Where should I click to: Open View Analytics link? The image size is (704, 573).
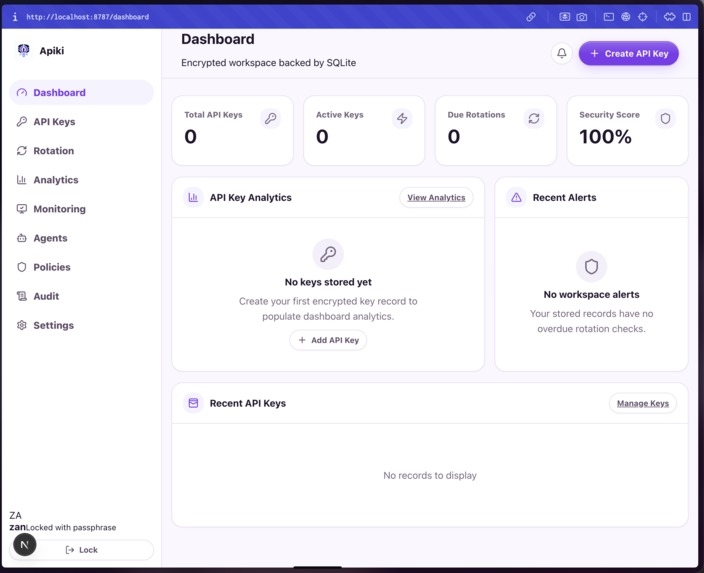pyautogui.click(x=436, y=198)
